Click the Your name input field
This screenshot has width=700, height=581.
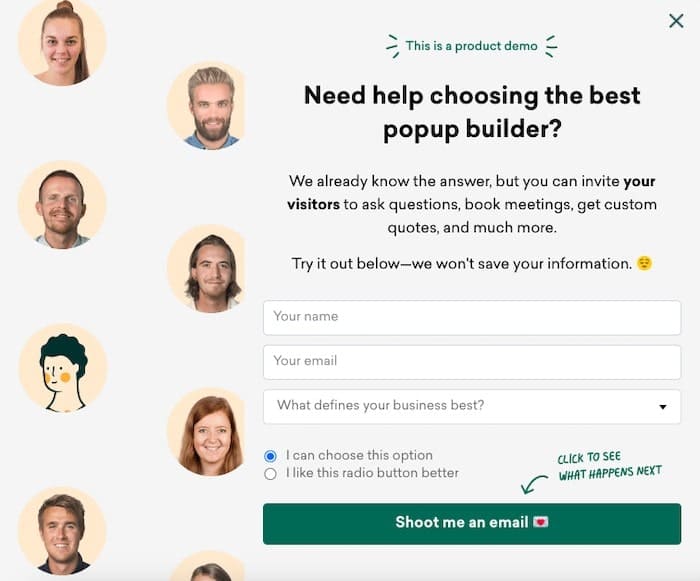[472, 318]
